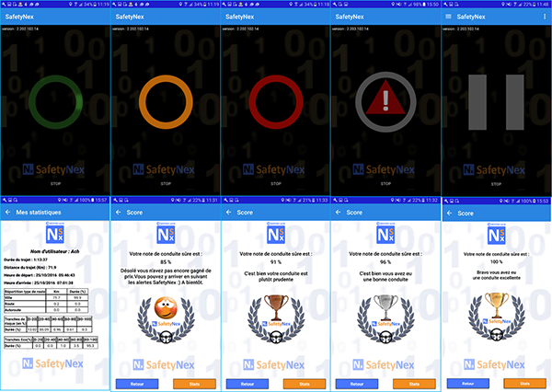This screenshot has height=392, width=552.
Task: Tap the red risk ring indicator
Action: pos(276,102)
